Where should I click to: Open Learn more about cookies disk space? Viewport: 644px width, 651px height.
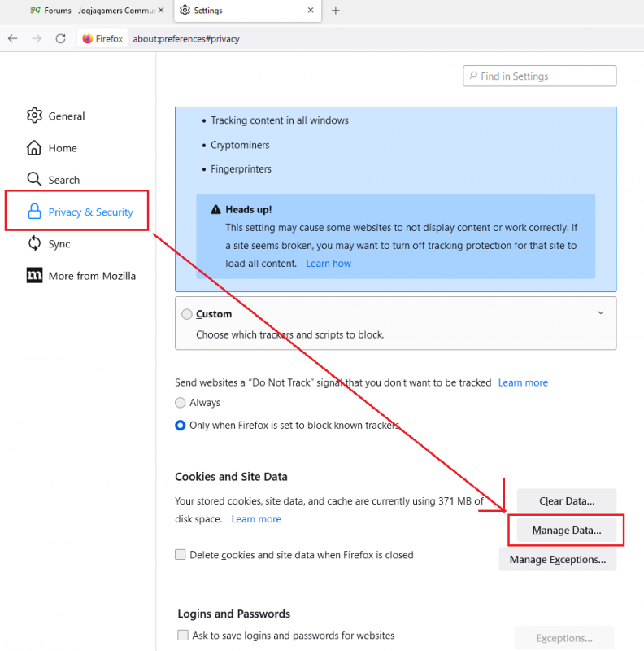tap(256, 519)
